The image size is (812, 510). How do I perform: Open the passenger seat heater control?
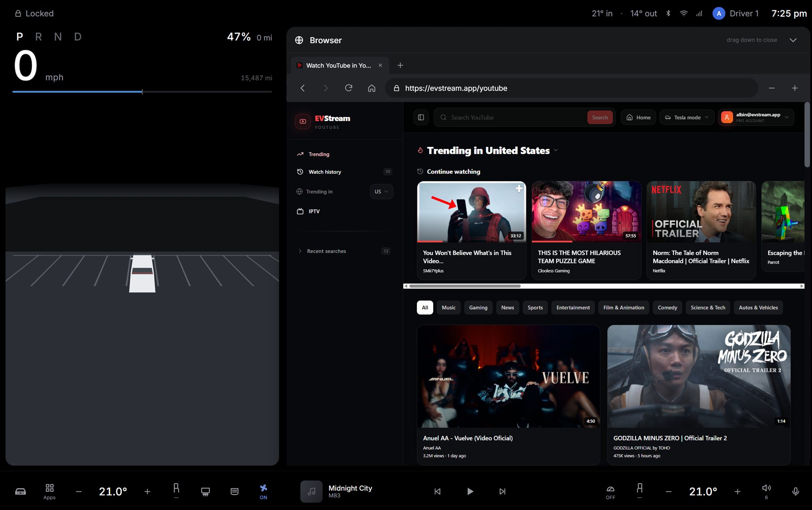tap(639, 491)
